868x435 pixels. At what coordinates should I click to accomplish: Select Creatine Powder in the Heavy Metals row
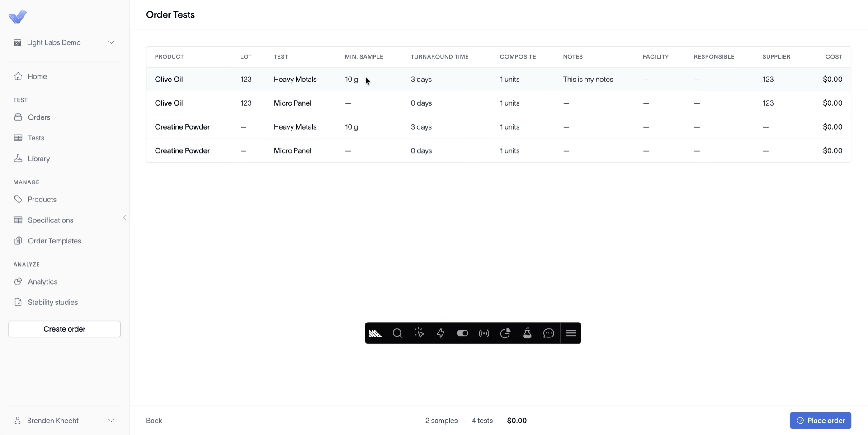click(x=182, y=127)
